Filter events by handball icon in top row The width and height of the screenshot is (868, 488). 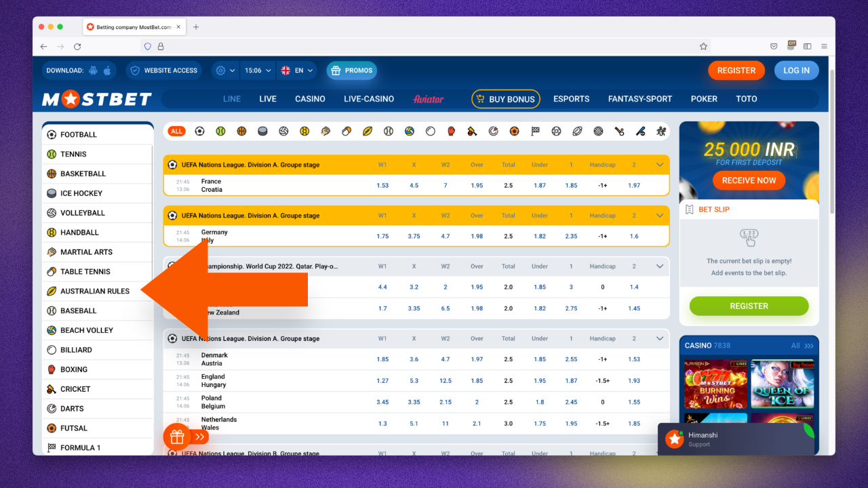pyautogui.click(x=304, y=131)
